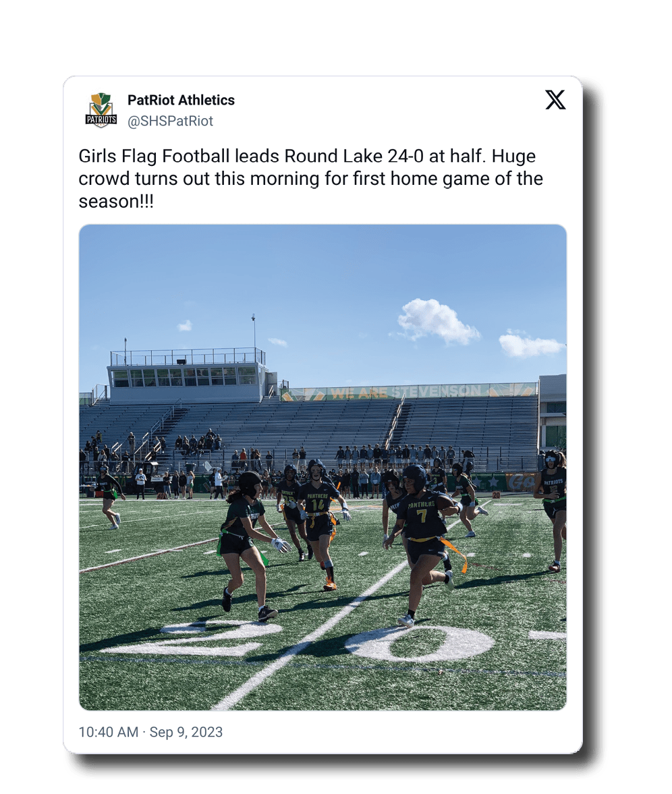Screen dimensions: 672x794
Task: Click the PatRiot Athletics display name
Action: 181,100
